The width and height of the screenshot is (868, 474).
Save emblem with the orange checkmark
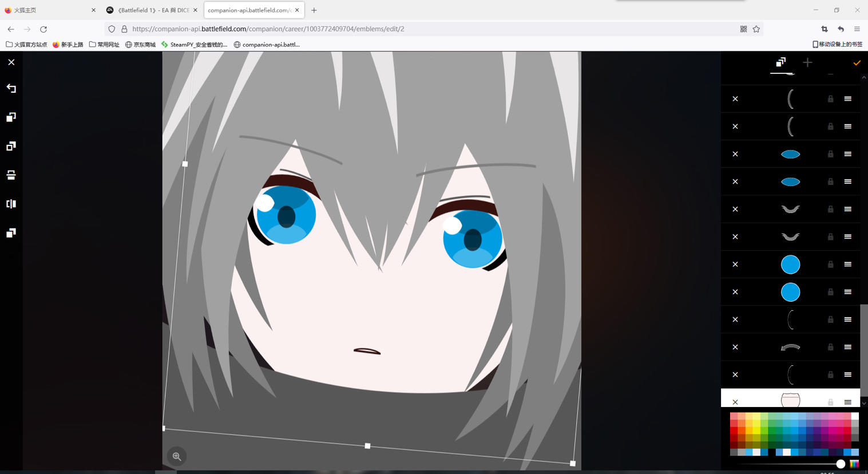coord(857,62)
